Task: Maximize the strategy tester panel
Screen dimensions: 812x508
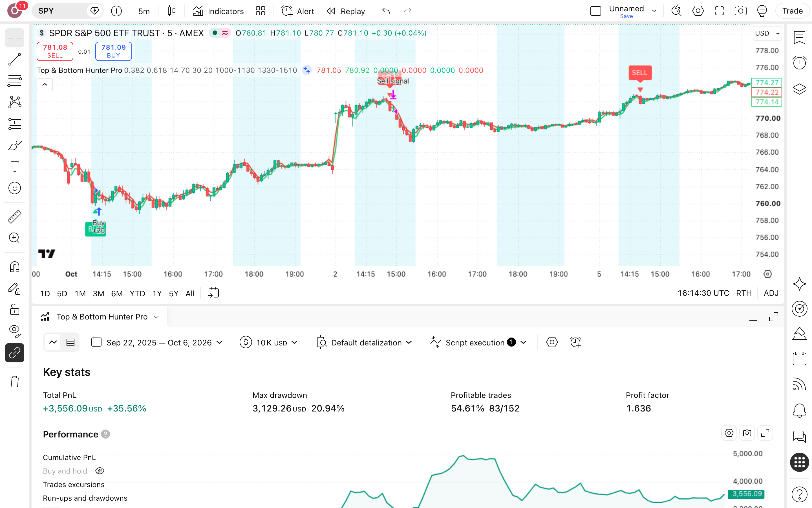Action: click(774, 317)
